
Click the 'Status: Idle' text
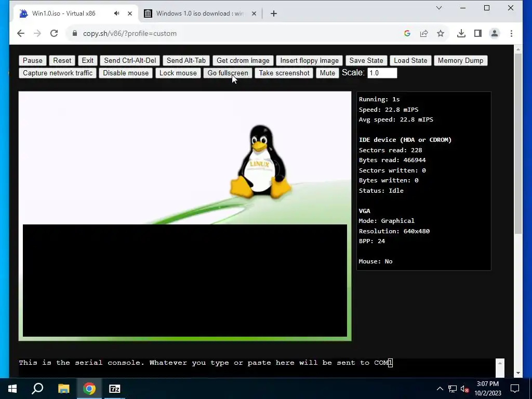[x=381, y=191]
